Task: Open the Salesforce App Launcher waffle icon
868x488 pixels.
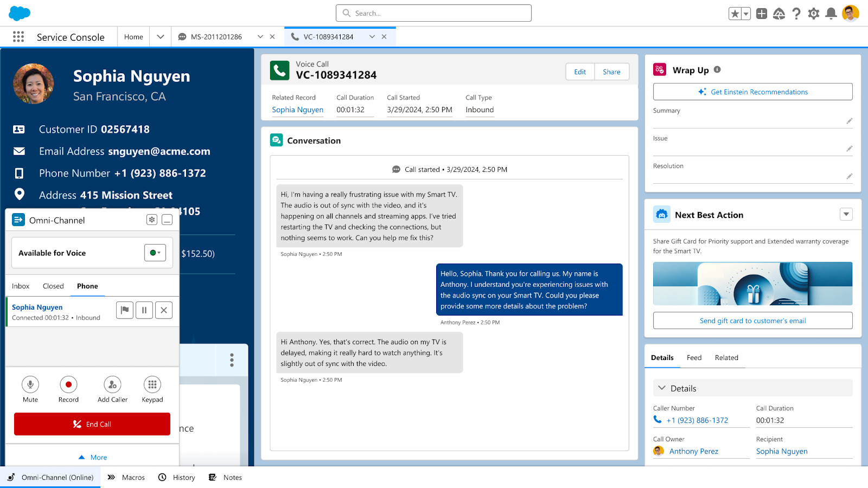Action: pos(18,36)
